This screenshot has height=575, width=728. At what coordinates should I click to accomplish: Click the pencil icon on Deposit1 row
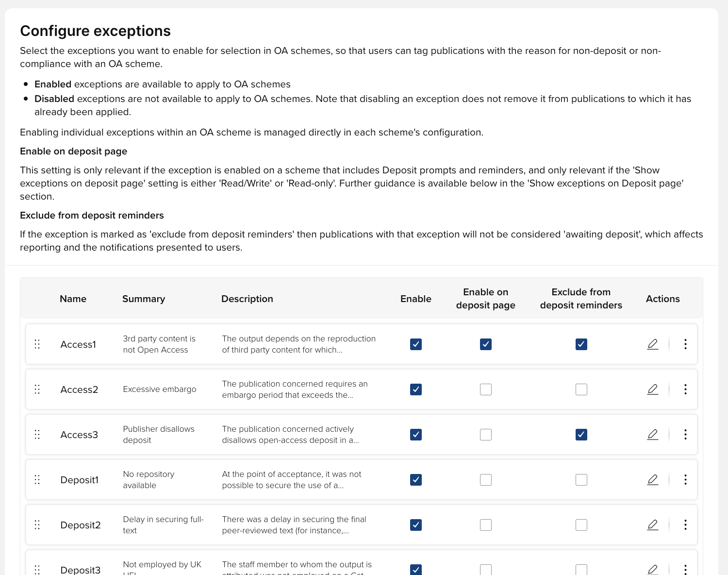pyautogui.click(x=653, y=480)
